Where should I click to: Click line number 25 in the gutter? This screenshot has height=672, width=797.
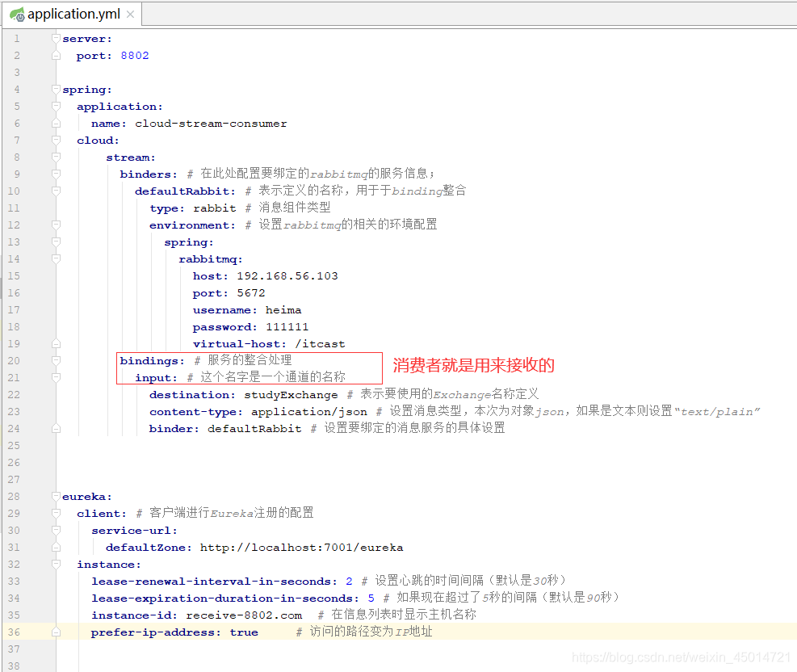pyautogui.click(x=14, y=445)
